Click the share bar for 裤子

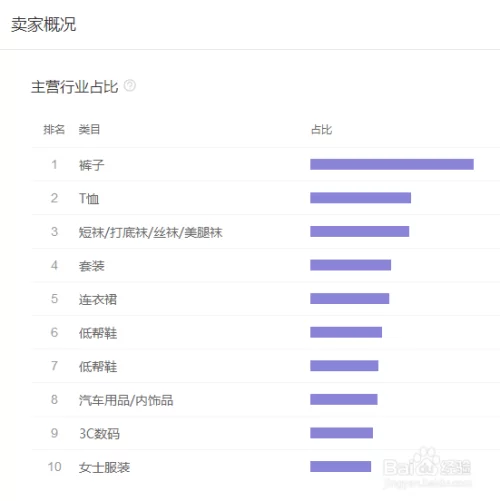pyautogui.click(x=392, y=164)
